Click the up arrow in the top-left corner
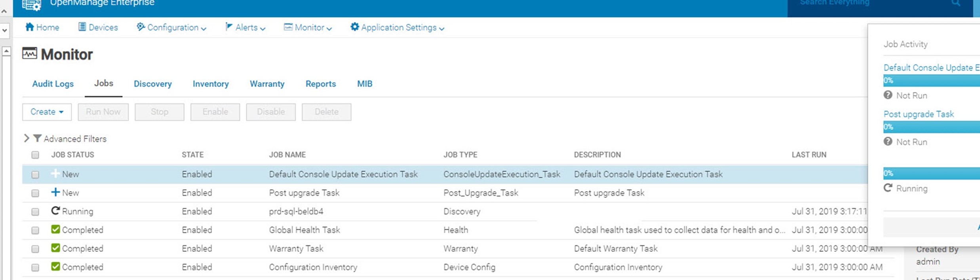Screen dimensions: 980x280 pyautogui.click(x=4, y=12)
